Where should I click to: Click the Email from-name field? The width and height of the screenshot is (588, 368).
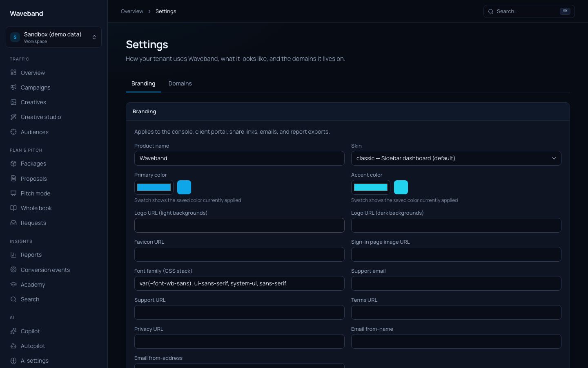pos(456,341)
